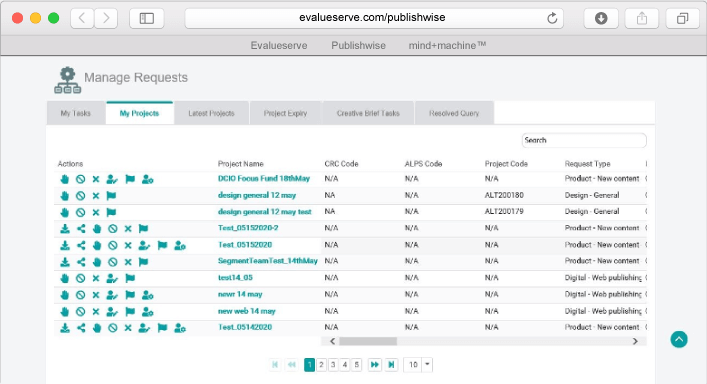707x384 pixels.
Task: Click the user-edit icon for Test_05142020
Action: click(144, 328)
